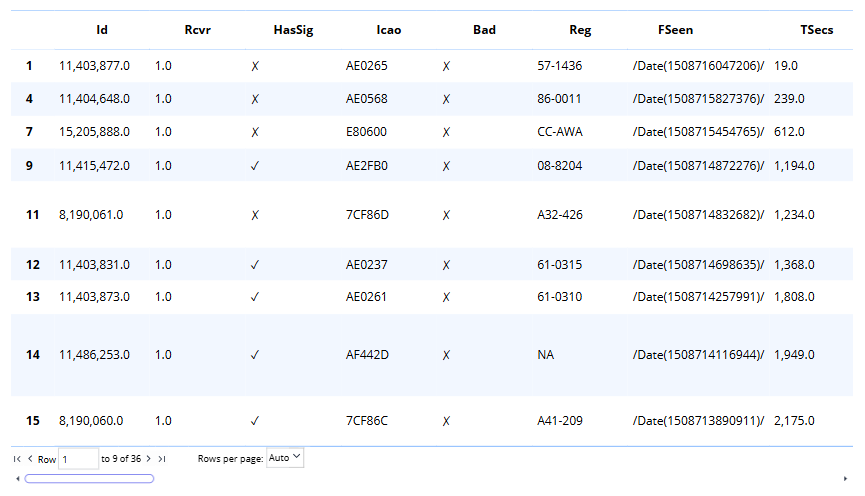Go to the previous page of rows
This screenshot has height=496, width=865.
[30, 459]
